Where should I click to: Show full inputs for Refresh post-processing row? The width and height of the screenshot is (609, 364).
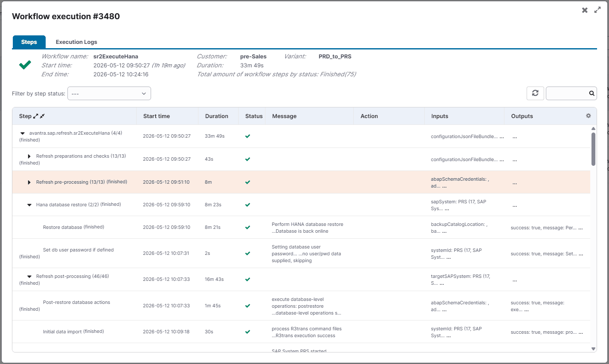(x=442, y=283)
